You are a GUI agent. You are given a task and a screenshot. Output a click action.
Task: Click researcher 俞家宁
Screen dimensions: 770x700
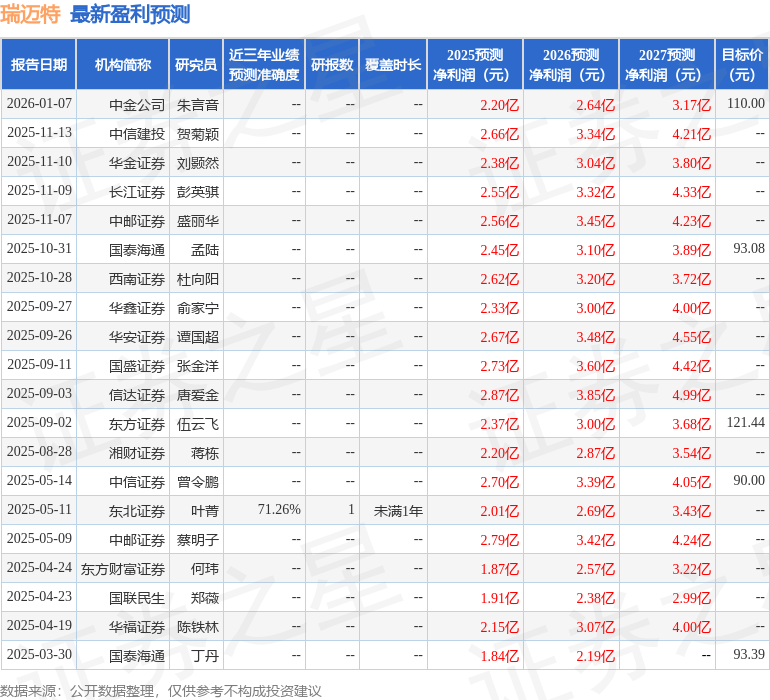[x=198, y=308]
